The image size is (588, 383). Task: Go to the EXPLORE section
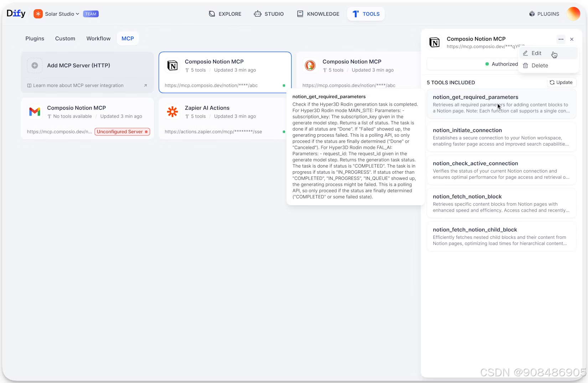[225, 14]
